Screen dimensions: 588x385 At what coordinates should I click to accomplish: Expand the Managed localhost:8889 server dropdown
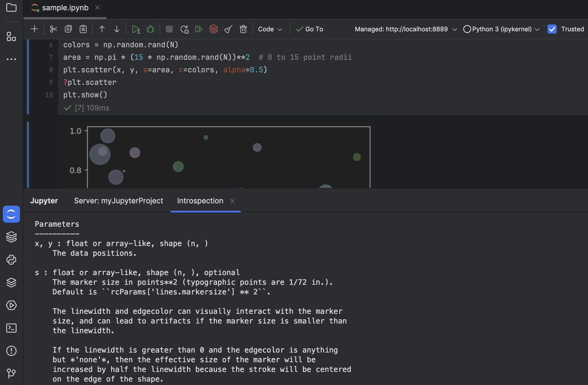pyautogui.click(x=454, y=29)
